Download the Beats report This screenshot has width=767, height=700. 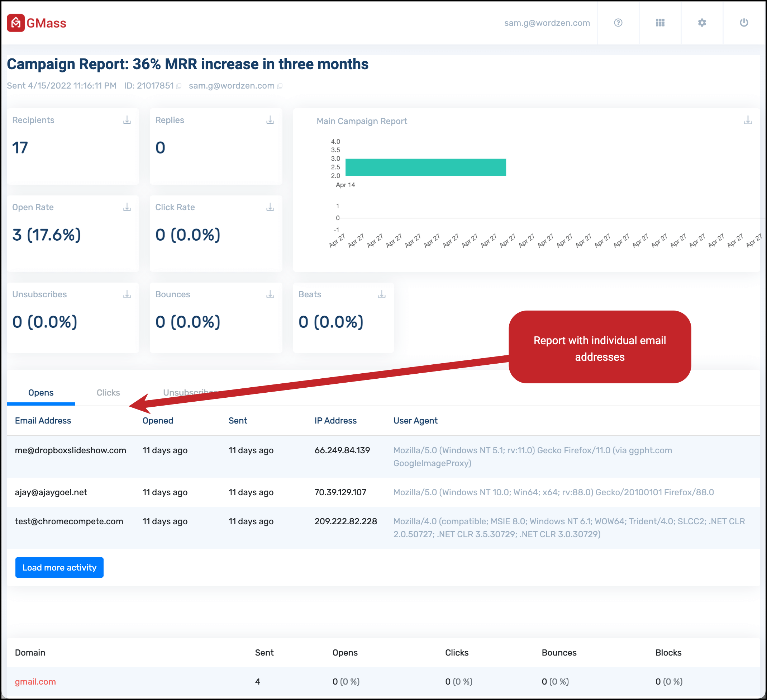tap(382, 295)
